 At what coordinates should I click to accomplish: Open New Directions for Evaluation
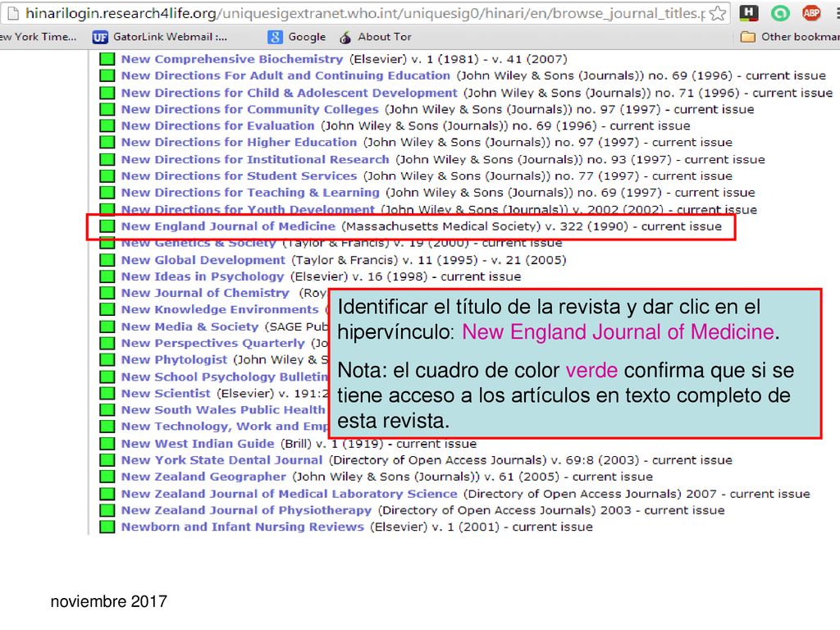217,126
